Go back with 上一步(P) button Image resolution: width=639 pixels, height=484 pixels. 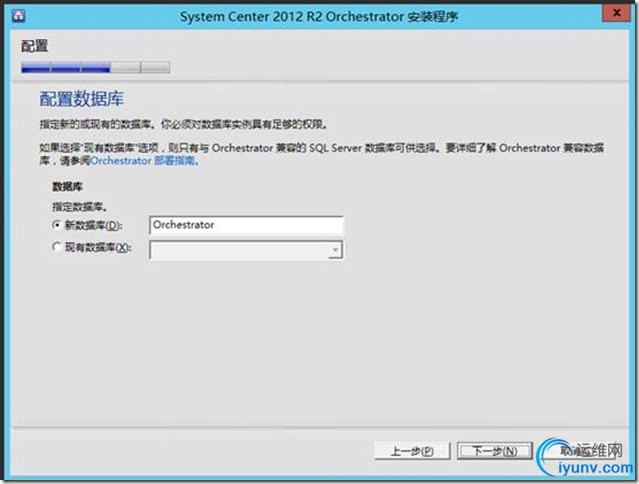point(412,451)
